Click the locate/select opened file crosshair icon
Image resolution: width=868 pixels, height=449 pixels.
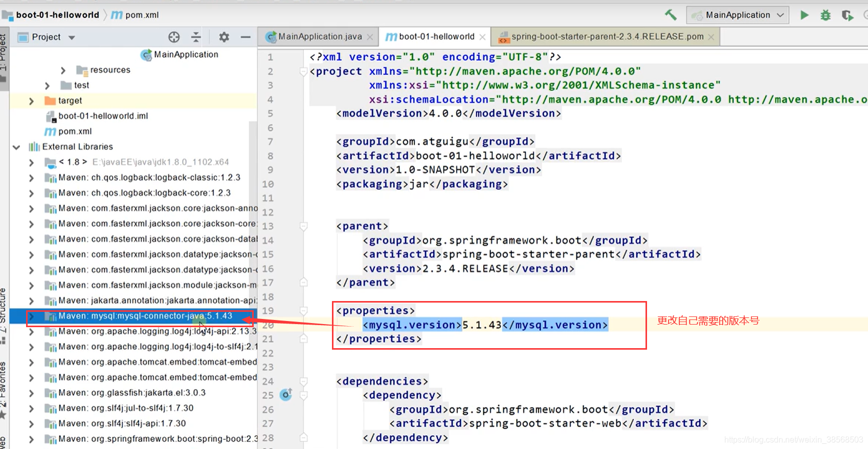tap(174, 37)
